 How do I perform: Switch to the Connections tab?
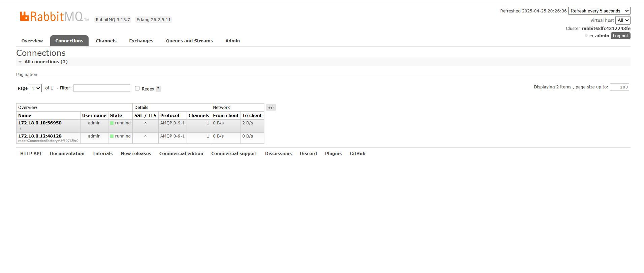(x=69, y=41)
